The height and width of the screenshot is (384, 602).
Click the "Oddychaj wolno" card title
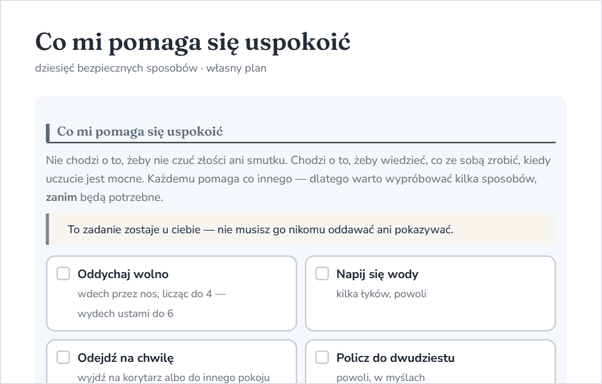click(123, 274)
